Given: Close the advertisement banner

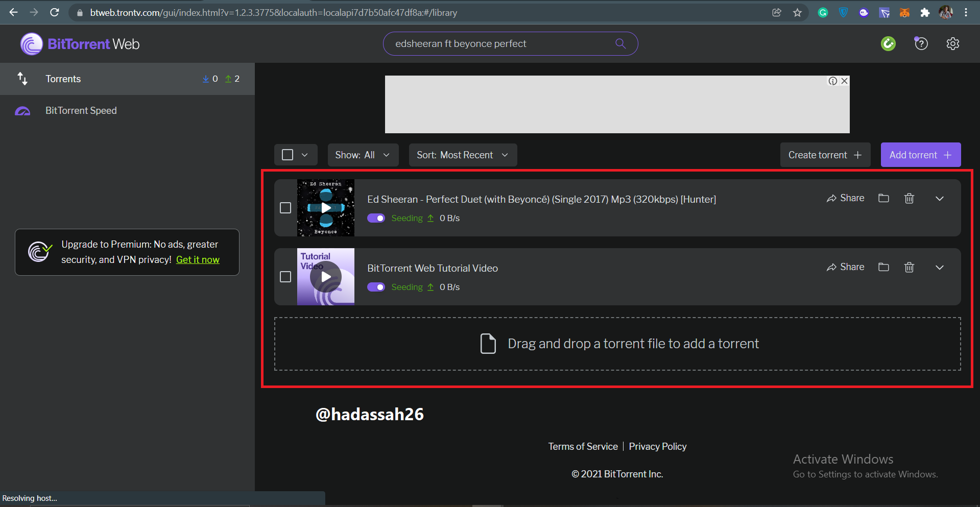Looking at the screenshot, I should pos(844,81).
